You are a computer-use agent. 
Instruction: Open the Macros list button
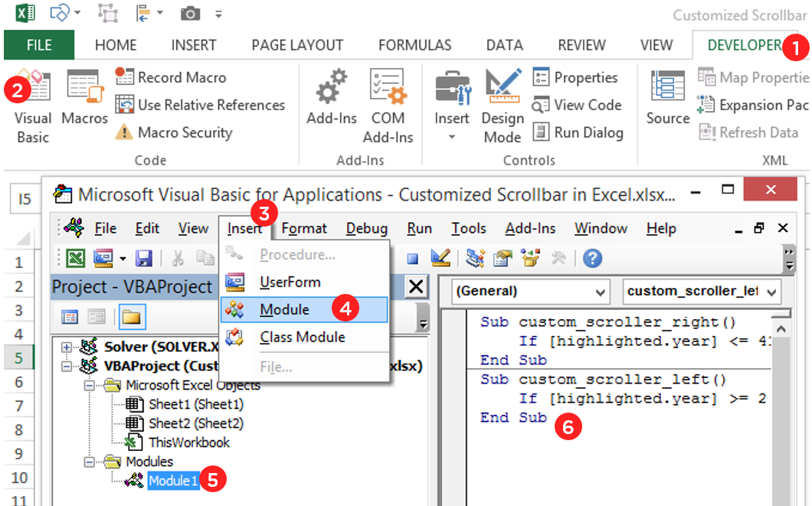point(84,98)
